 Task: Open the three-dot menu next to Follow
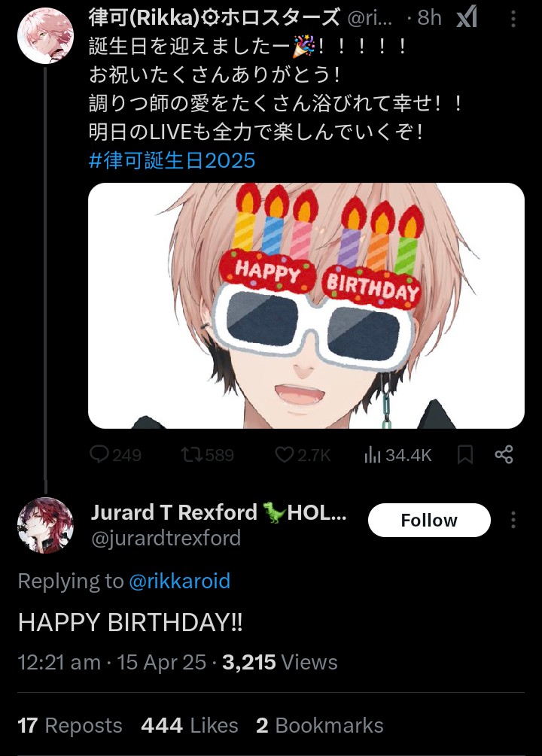pos(513,520)
